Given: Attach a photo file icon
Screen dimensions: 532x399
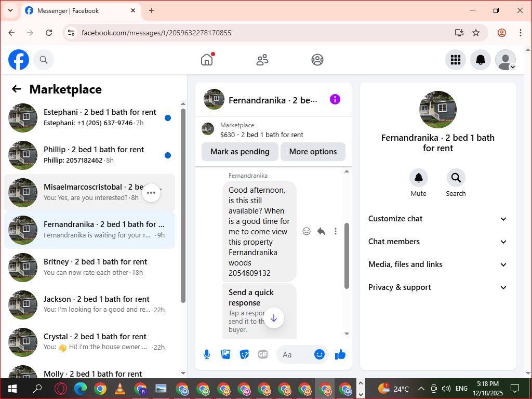Looking at the screenshot, I should [225, 354].
